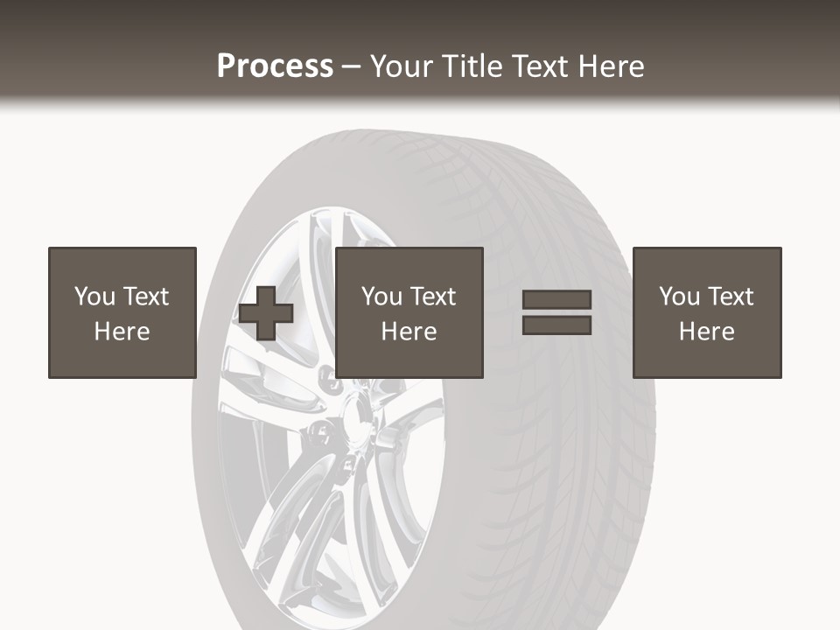Select the right "You Text Here" box
Screen dimensions: 840x630
(x=706, y=312)
